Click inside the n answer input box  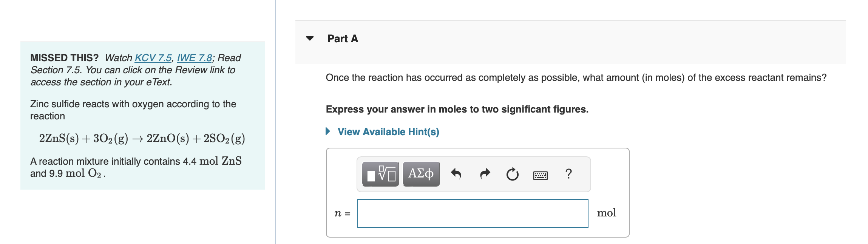click(472, 212)
